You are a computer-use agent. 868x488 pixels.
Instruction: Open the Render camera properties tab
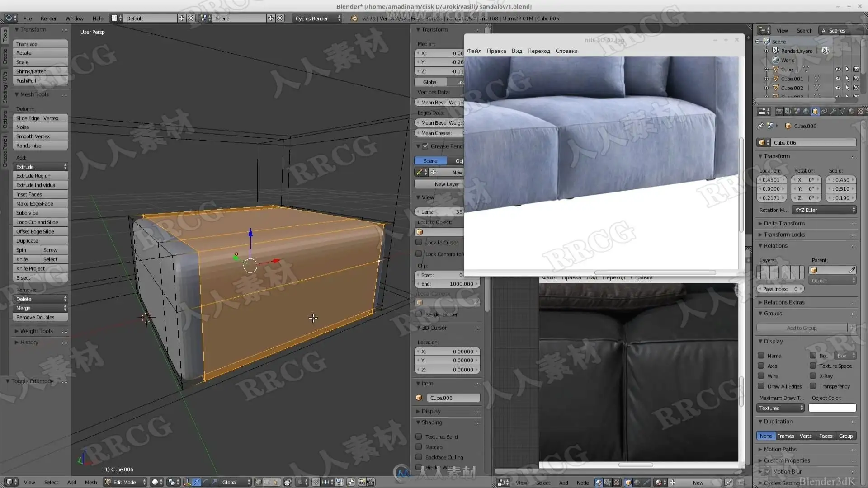tap(779, 111)
